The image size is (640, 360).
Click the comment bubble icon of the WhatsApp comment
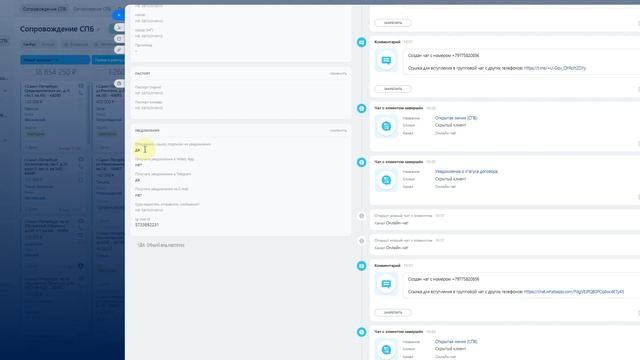[386, 284]
